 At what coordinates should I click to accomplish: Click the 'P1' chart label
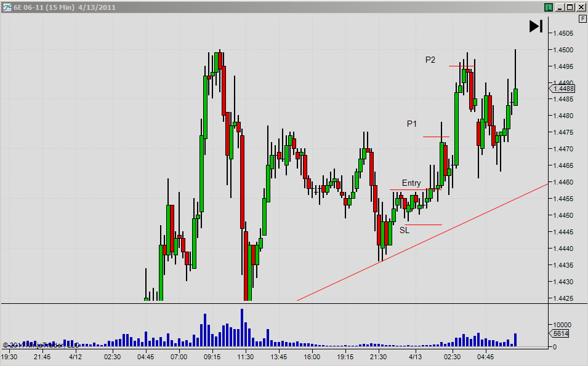click(x=412, y=124)
